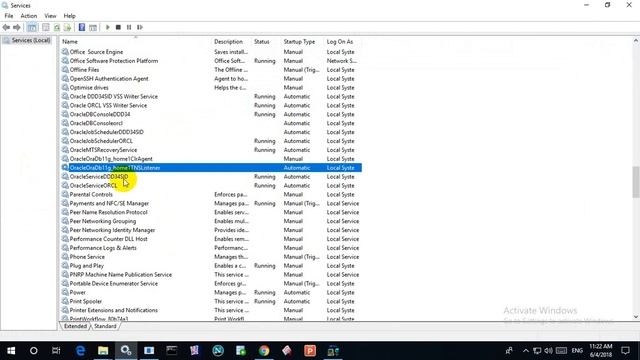The width and height of the screenshot is (640, 360).
Task: Launch Microsoft Edge from taskbar
Action: tap(80, 351)
